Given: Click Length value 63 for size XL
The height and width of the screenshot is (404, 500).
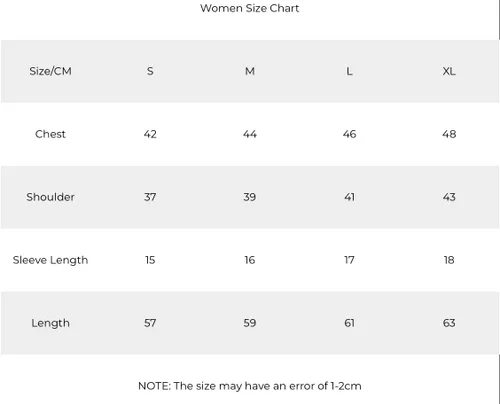Looking at the screenshot, I should [449, 323].
